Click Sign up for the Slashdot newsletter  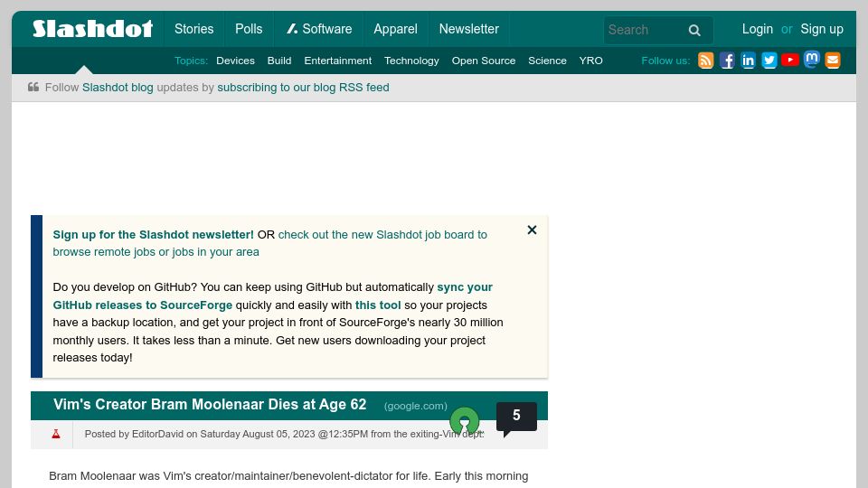coord(154,235)
